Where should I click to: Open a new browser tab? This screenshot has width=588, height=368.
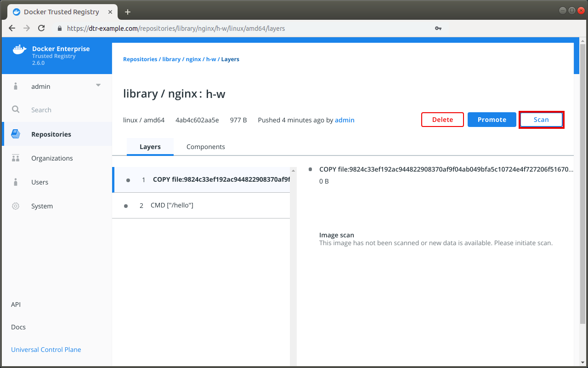128,11
